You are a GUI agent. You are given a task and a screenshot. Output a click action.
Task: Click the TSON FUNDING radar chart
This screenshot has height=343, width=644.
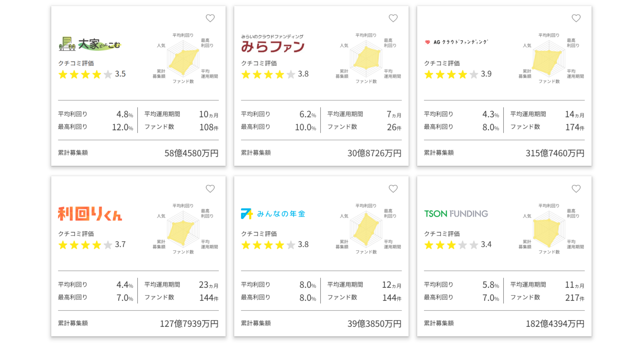tap(549, 229)
